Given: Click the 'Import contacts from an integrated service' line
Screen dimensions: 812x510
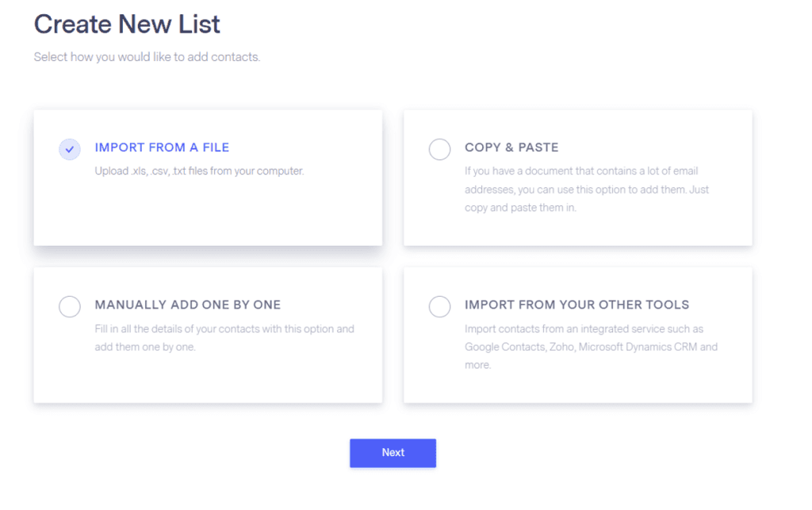Looking at the screenshot, I should 584,328.
